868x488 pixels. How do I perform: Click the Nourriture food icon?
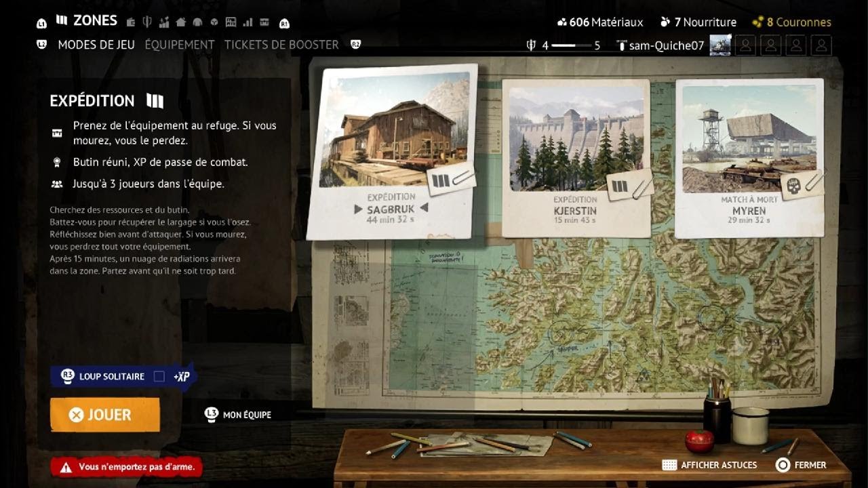pyautogui.click(x=665, y=22)
